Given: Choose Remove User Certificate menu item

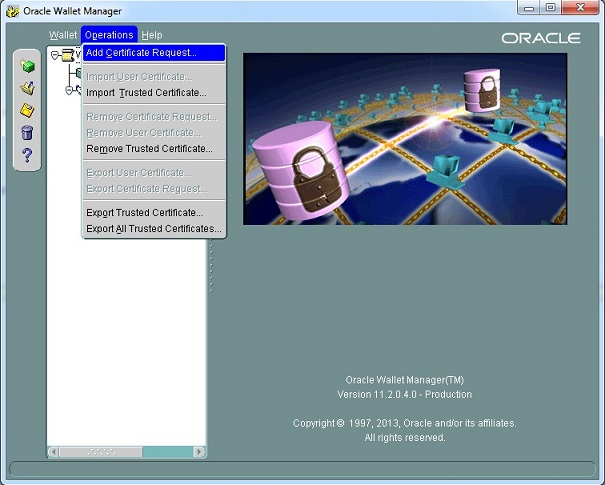Looking at the screenshot, I should point(154,133).
